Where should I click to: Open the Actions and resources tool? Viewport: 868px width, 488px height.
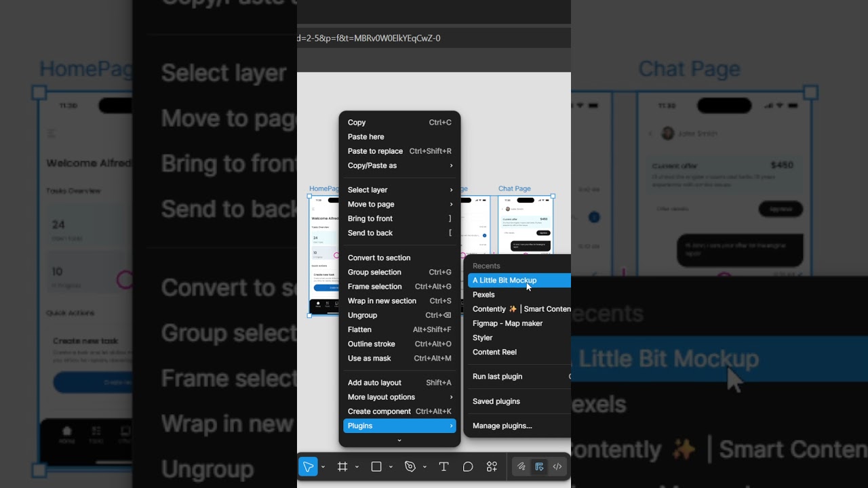click(492, 466)
